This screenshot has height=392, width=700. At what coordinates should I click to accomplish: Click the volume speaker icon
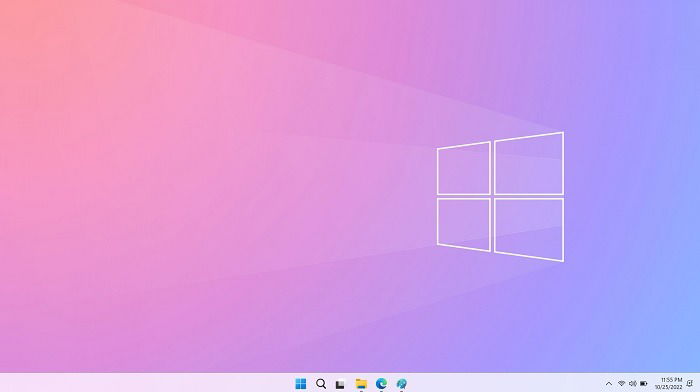(633, 384)
